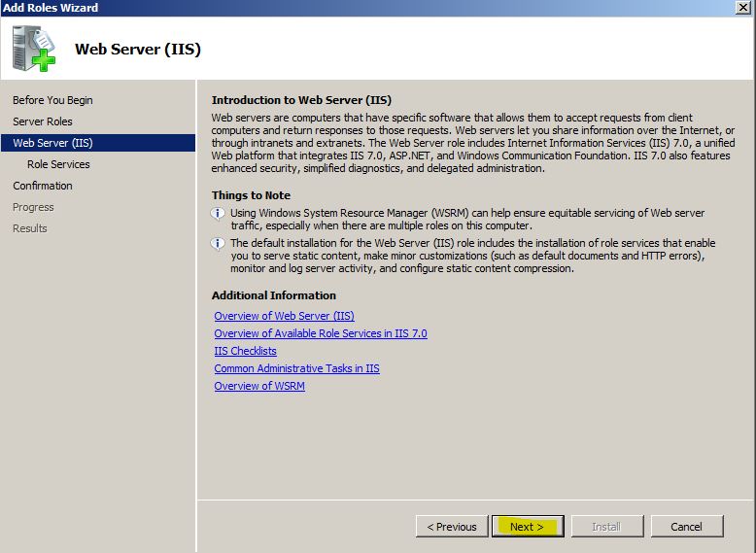Click the Results step in the sidebar
This screenshot has width=756, height=553.
click(x=30, y=228)
